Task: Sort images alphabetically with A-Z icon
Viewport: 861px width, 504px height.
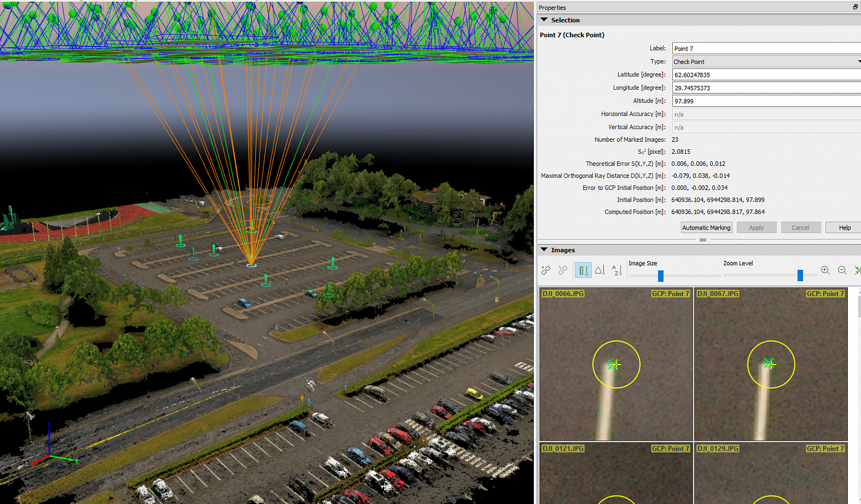Action: [x=617, y=270]
